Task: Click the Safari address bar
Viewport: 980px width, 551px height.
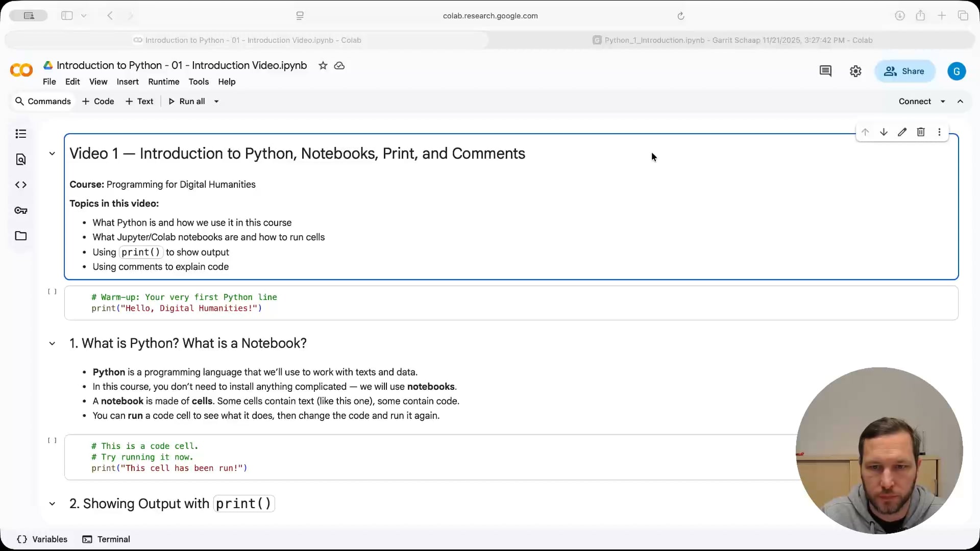Action: [490, 16]
